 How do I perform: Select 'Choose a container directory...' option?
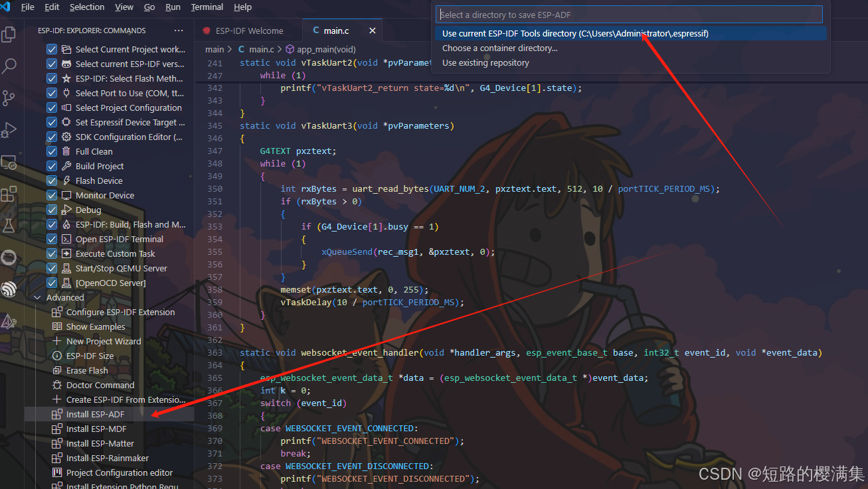click(x=499, y=48)
